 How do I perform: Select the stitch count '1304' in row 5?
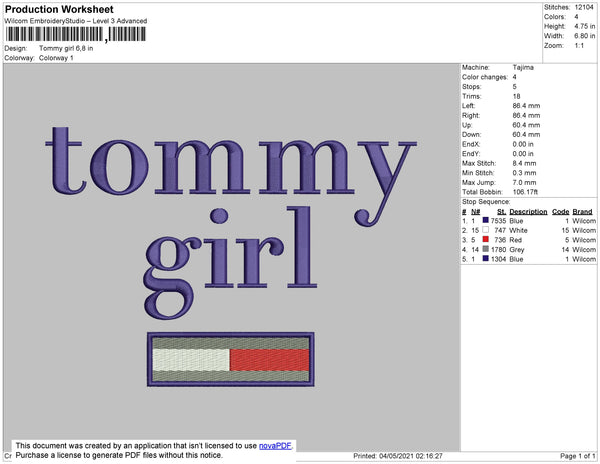pyautogui.click(x=498, y=259)
